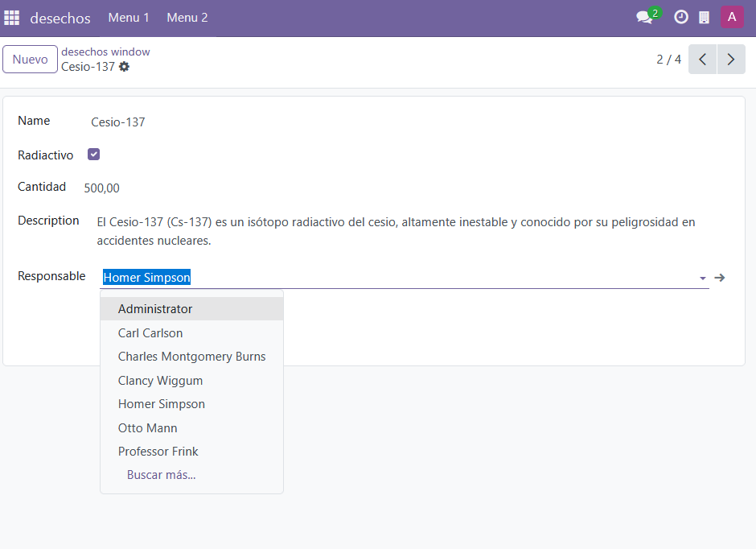Go to the previous record
The image size is (756, 549).
coord(702,60)
